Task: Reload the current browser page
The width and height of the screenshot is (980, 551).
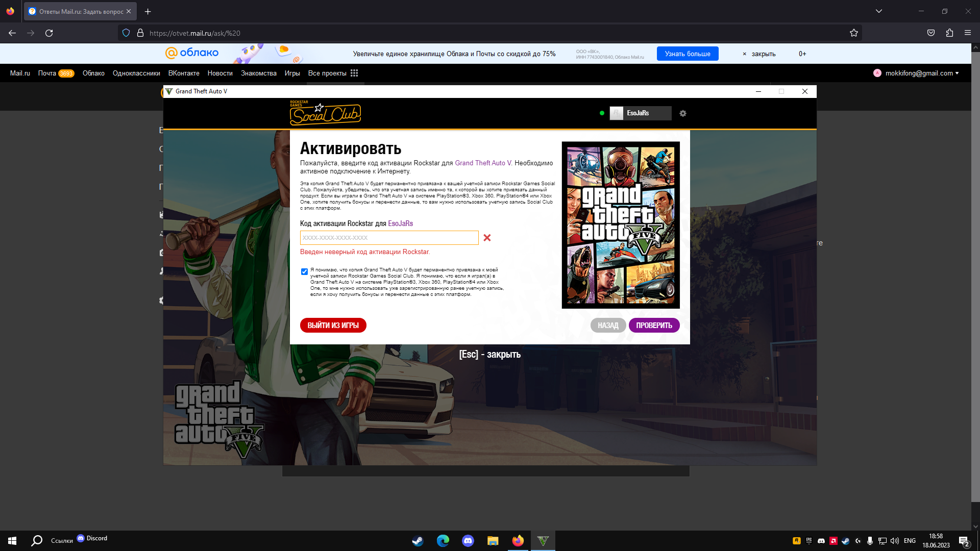Action: point(49,33)
